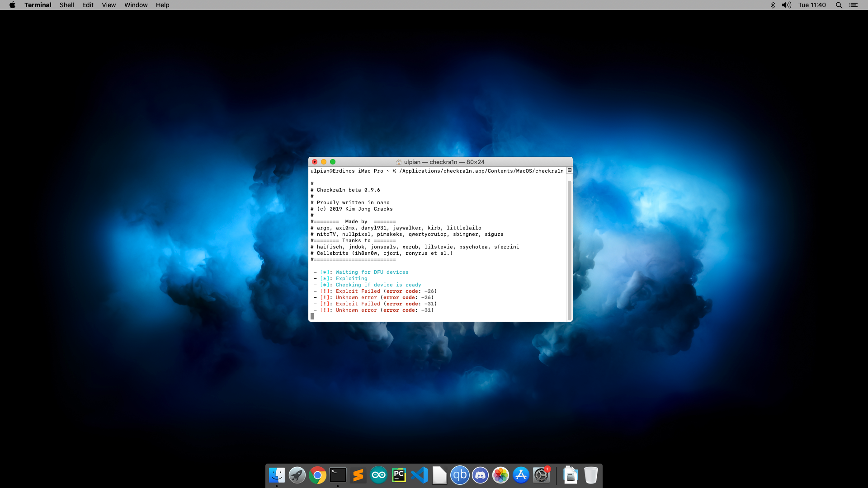868x488 pixels.
Task: Launch qBittorrent from the Dock
Action: point(460,475)
